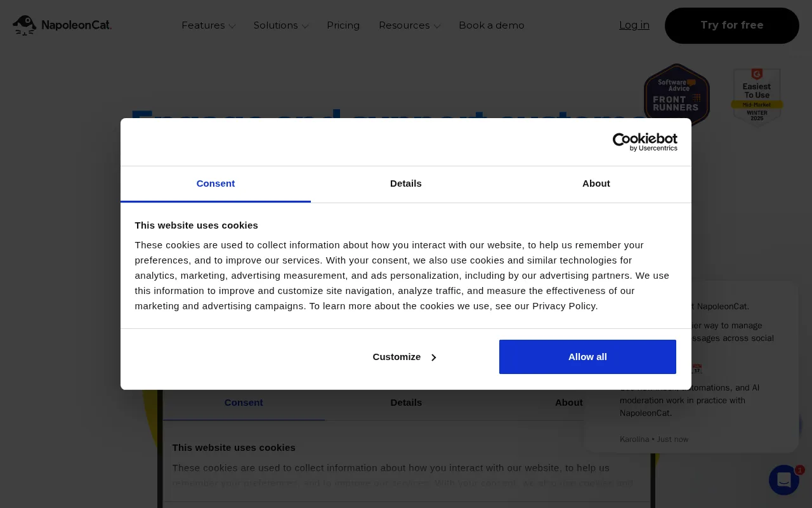Open the Cookiebot by Usercentrics logo
812x508 pixels.
tap(645, 142)
